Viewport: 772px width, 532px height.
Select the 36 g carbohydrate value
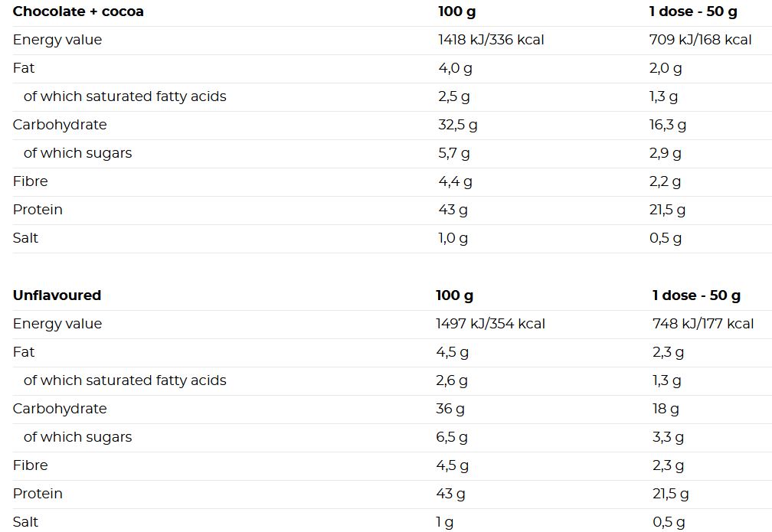450,409
